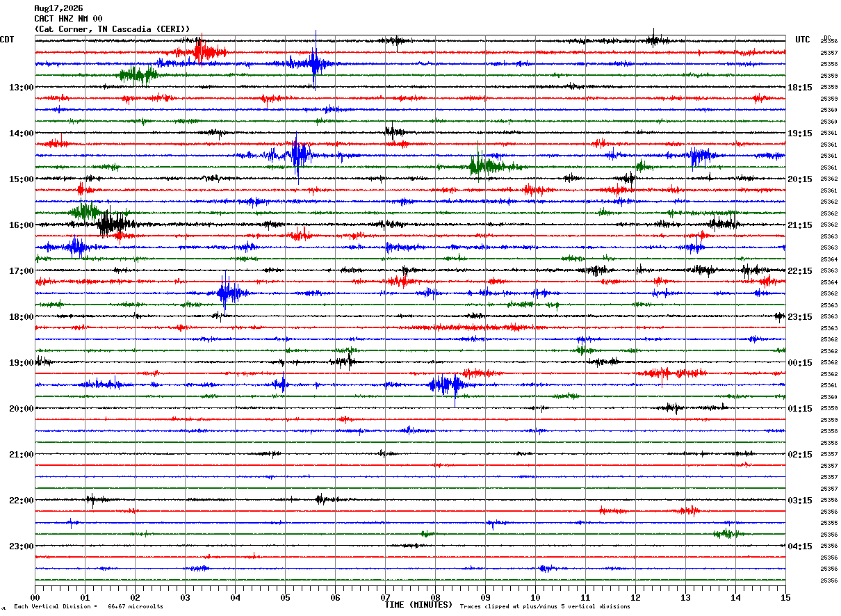The width and height of the screenshot is (841, 616).
Task: Click the 19:15 UTC time label
Action: point(800,133)
